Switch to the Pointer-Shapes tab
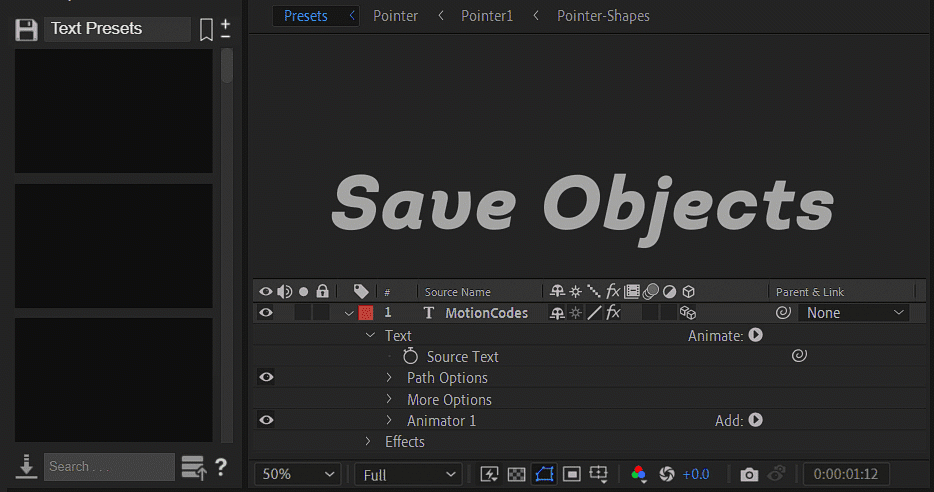The height and width of the screenshot is (492, 934). pyautogui.click(x=603, y=15)
